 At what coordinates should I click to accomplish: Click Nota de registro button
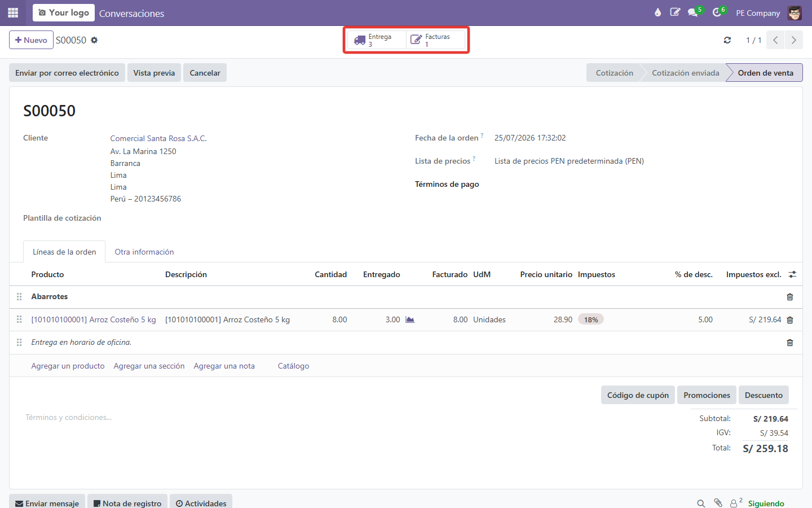(x=127, y=502)
